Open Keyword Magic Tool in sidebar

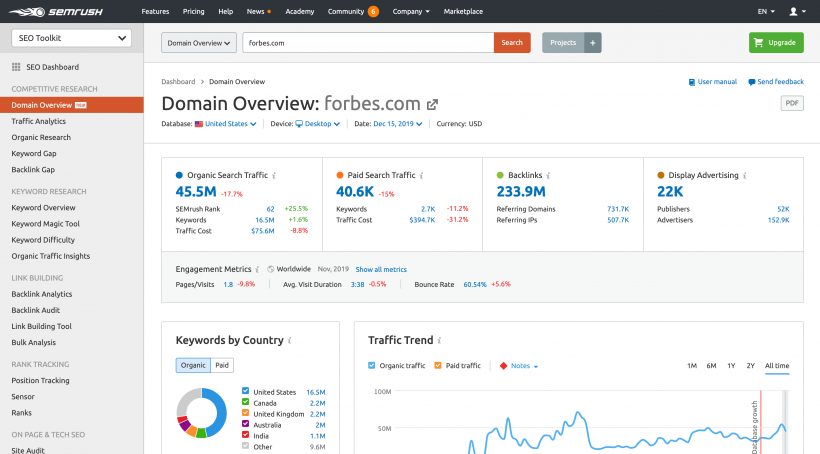click(x=45, y=224)
